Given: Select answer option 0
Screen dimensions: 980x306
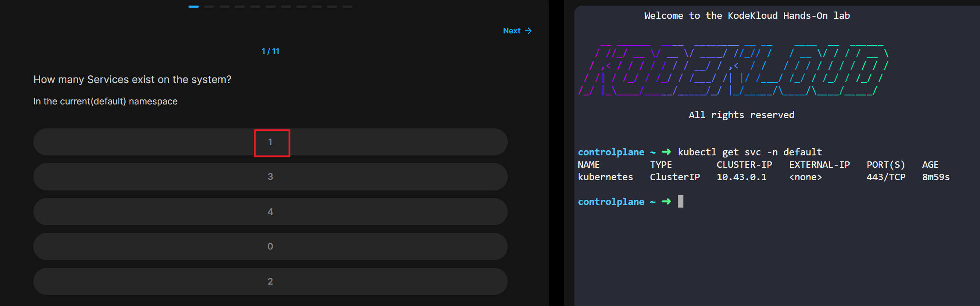Looking at the screenshot, I should [271, 247].
